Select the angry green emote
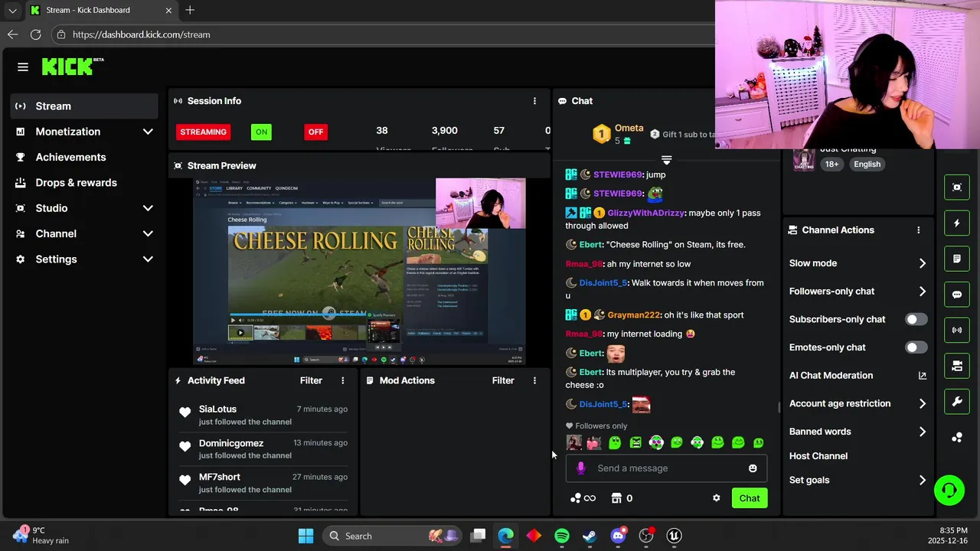This screenshot has width=980, height=551. tap(635, 442)
